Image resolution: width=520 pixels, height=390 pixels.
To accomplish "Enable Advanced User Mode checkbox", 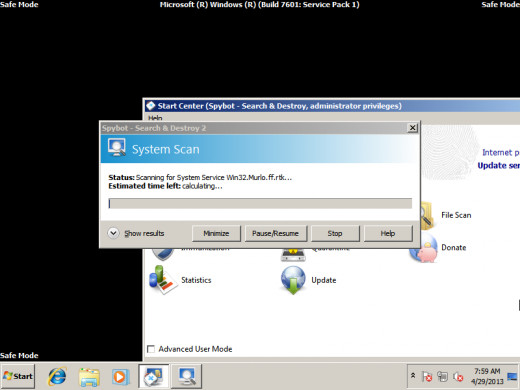I will point(151,349).
